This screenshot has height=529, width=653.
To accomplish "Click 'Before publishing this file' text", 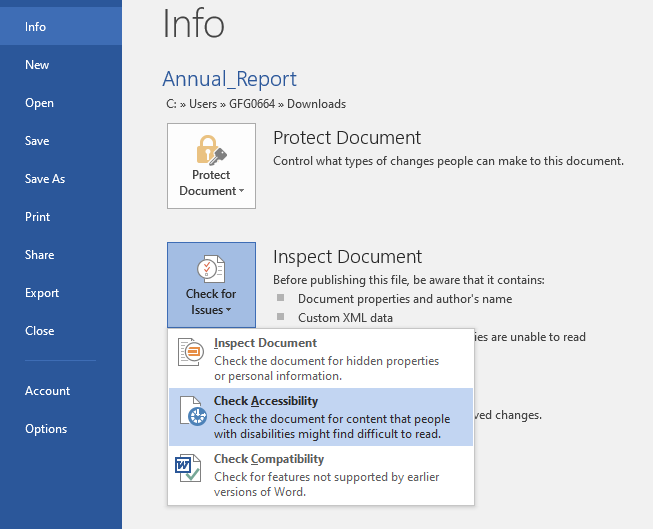I will pos(409,280).
